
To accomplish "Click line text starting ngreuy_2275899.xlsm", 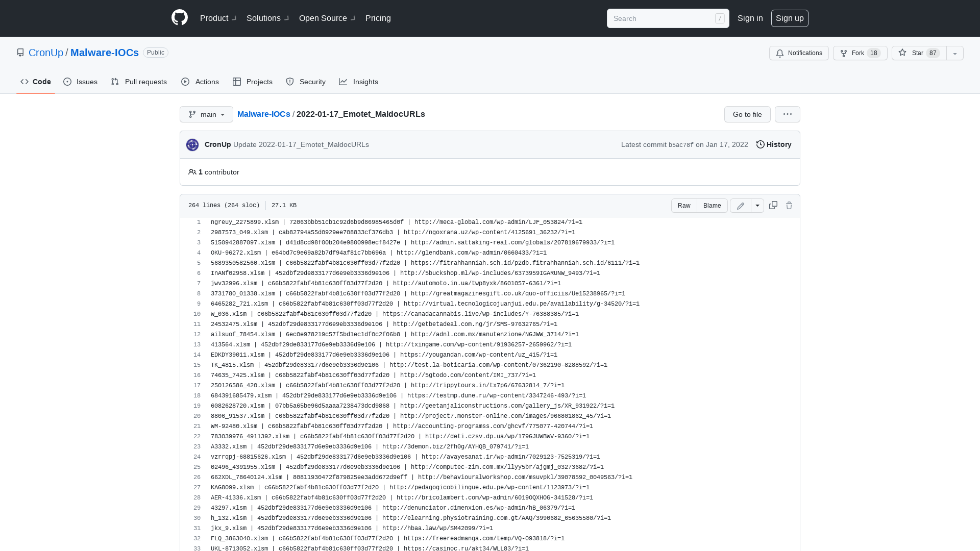I will [x=397, y=222].
